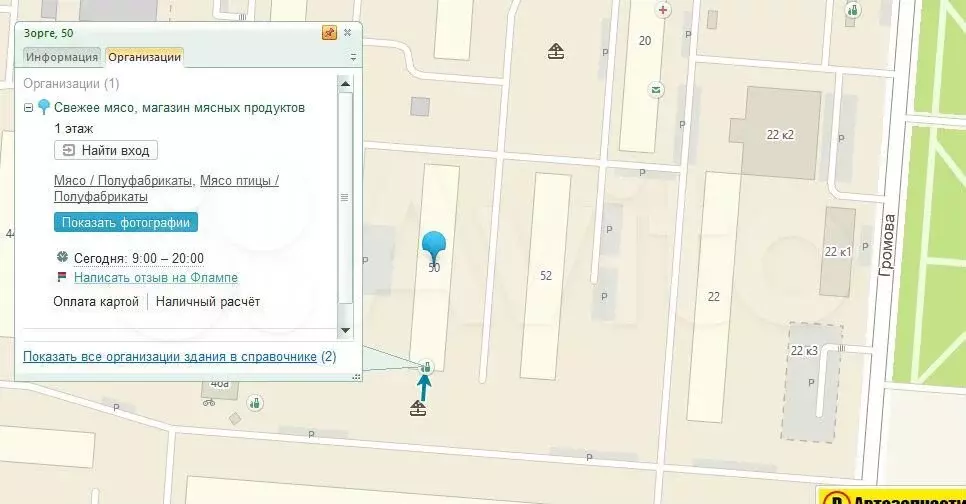
Task: Click the playground icon left of building 20
Action: coord(557,51)
